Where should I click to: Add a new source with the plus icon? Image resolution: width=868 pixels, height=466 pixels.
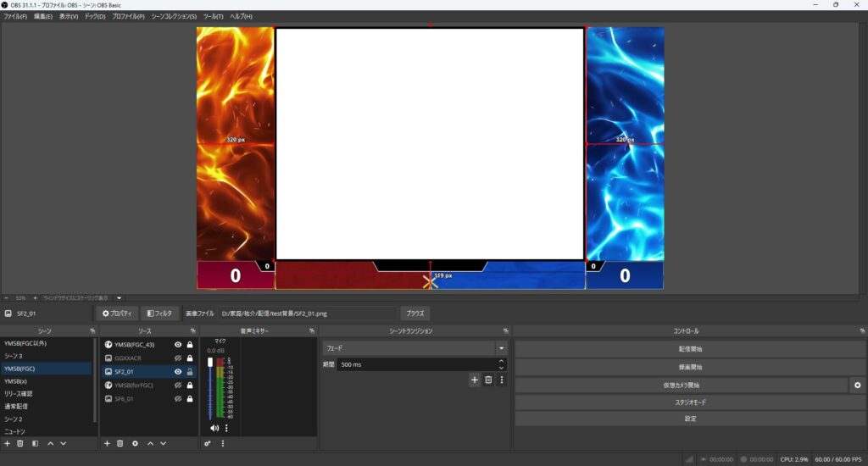pos(107,443)
